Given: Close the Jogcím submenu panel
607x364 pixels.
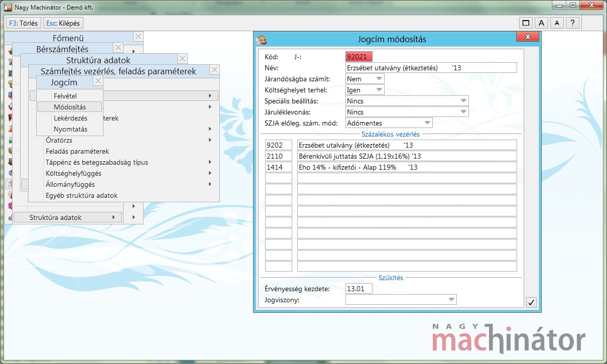Looking at the screenshot, I should click(98, 81).
